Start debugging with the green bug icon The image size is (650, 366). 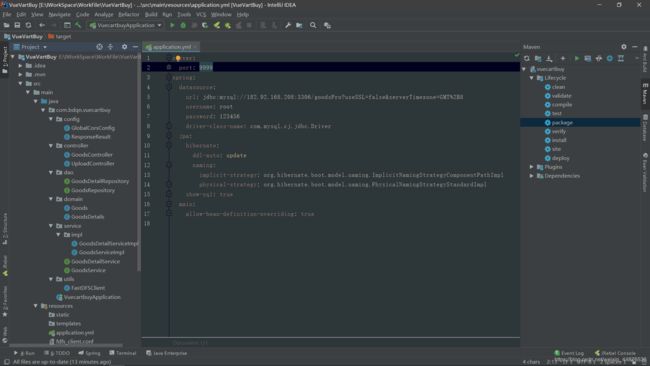point(183,25)
